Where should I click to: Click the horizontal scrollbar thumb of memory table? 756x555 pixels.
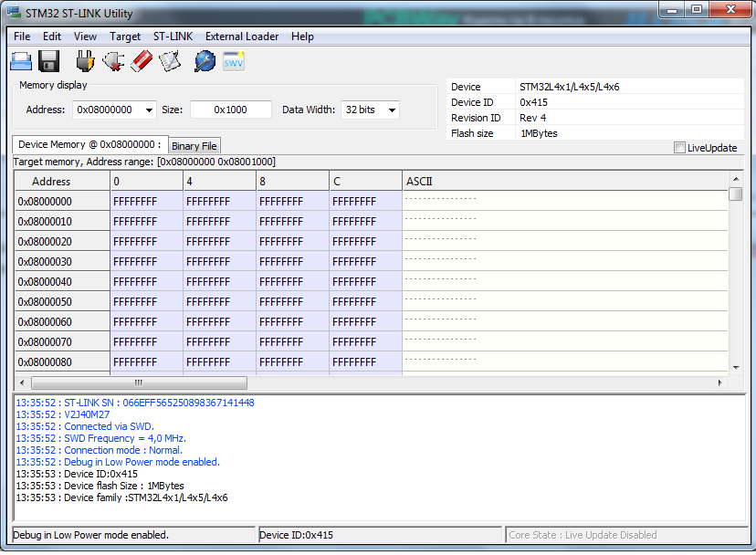click(139, 382)
